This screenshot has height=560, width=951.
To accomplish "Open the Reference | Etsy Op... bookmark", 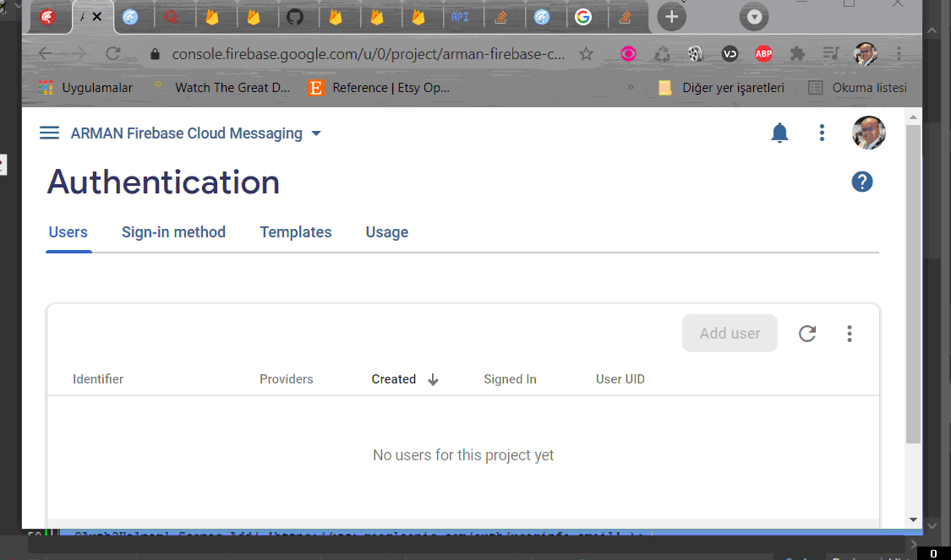I will (x=380, y=87).
